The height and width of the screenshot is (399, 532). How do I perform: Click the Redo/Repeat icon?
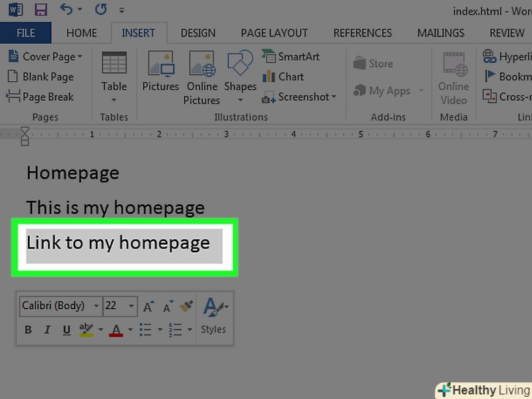tap(101, 9)
